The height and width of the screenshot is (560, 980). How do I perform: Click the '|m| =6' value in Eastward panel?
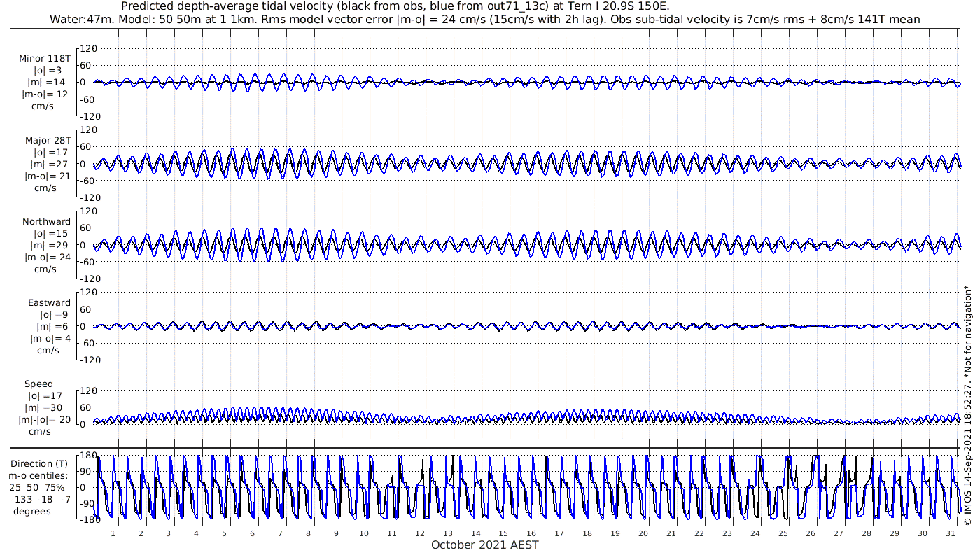click(x=53, y=327)
